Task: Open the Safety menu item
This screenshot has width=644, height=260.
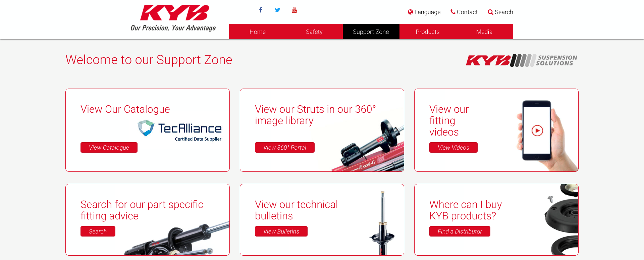Action: click(x=314, y=32)
